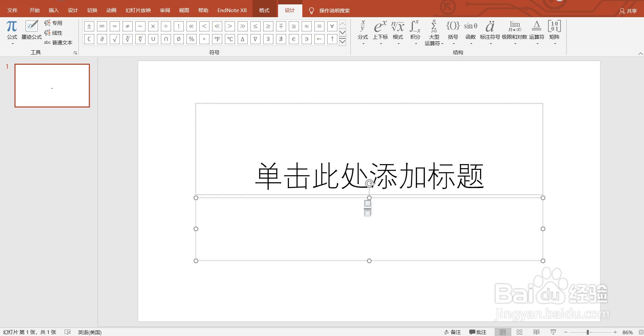Open the Limit and Log dropdown
The image size is (644, 336).
515,33
